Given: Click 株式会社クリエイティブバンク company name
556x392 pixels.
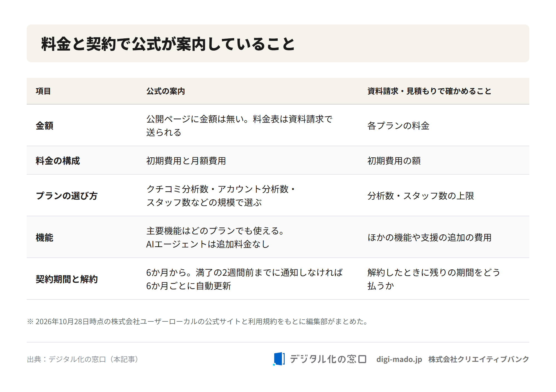Looking at the screenshot, I should (x=479, y=359).
